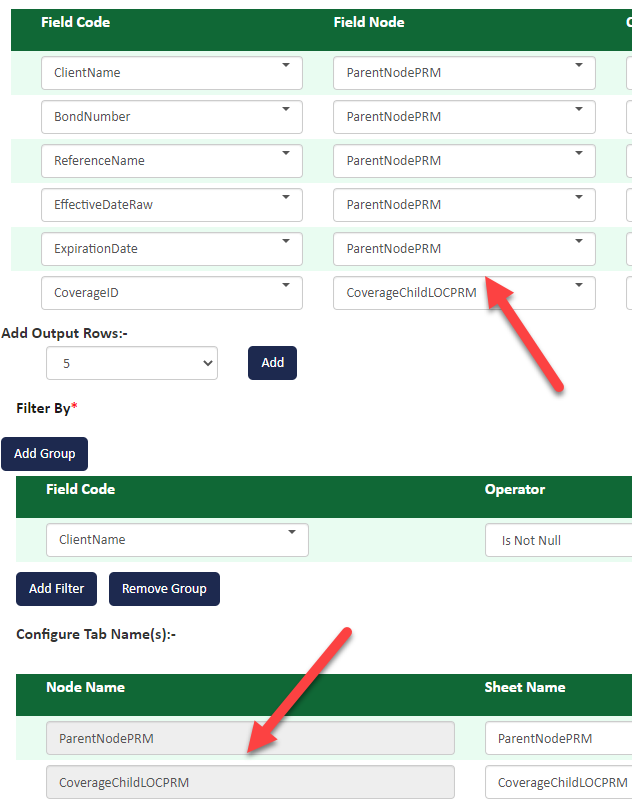
Task: Click the Remove Group button
Action: (164, 588)
